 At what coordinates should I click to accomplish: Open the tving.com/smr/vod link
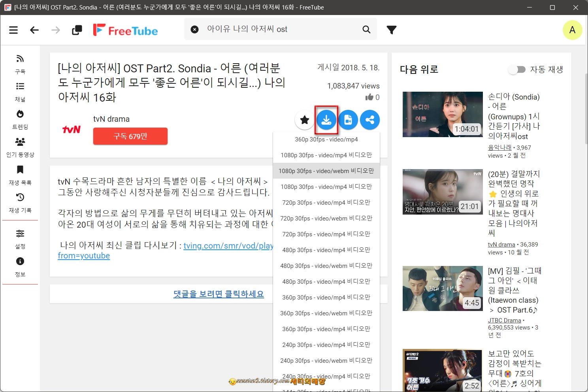point(228,245)
